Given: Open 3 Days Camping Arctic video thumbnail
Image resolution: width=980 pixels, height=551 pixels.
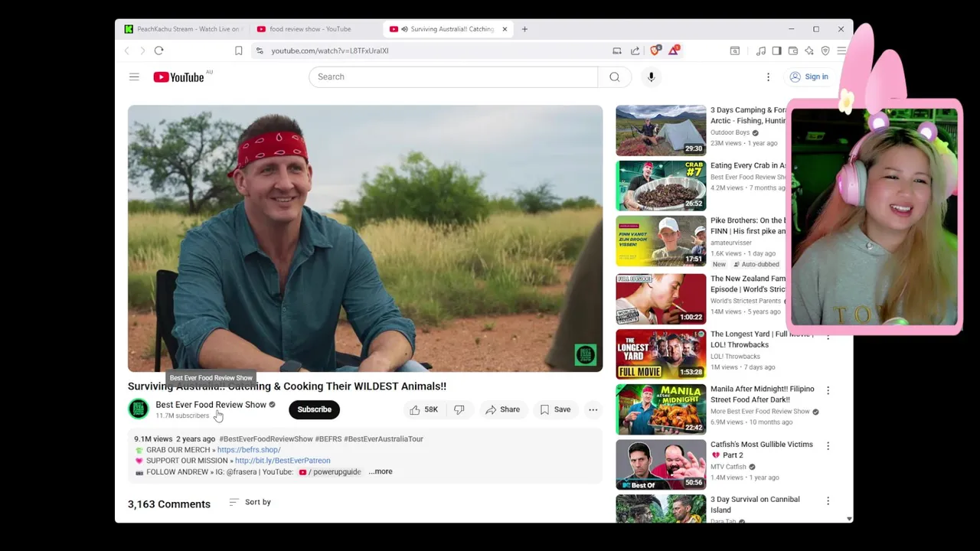Looking at the screenshot, I should click(661, 130).
